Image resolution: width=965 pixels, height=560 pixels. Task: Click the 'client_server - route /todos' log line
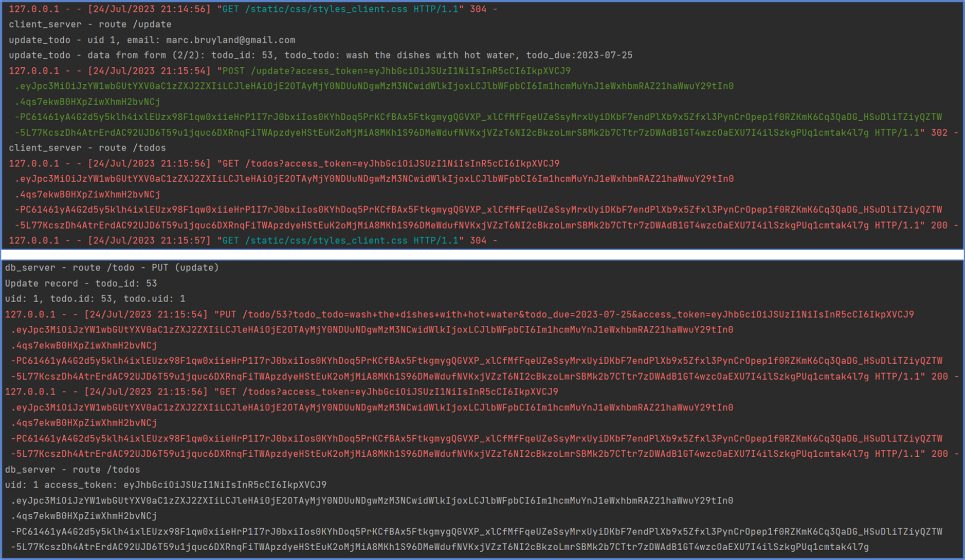click(x=87, y=148)
